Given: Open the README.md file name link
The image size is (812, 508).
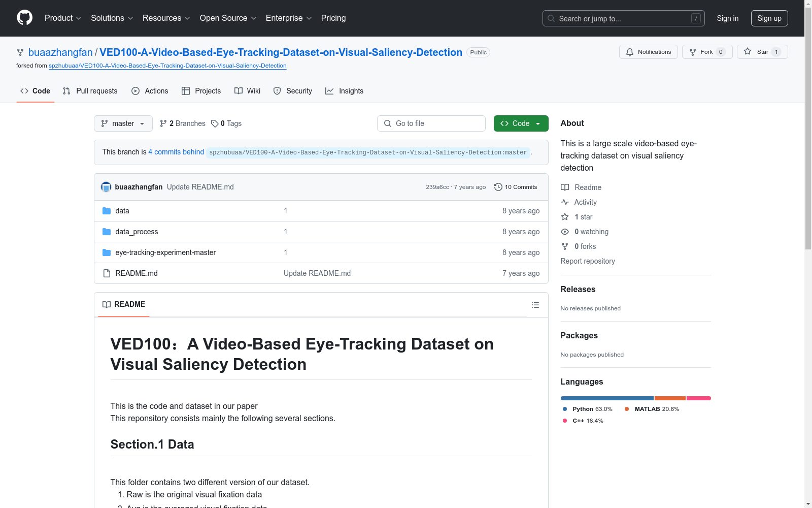Looking at the screenshot, I should 137,273.
